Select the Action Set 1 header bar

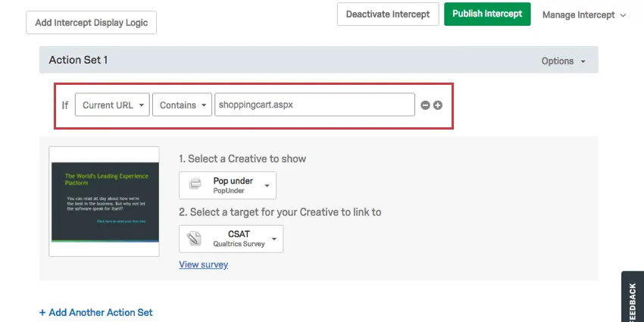pos(288,60)
